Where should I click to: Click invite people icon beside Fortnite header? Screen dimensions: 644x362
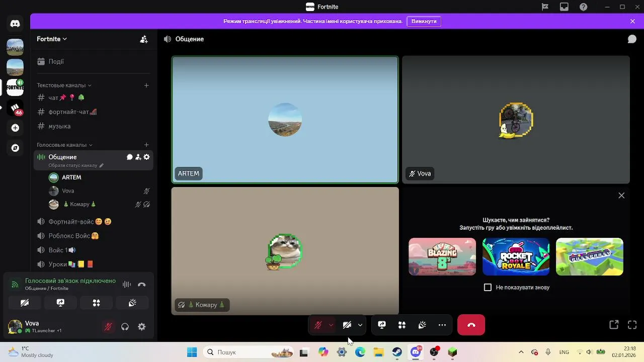[144, 39]
